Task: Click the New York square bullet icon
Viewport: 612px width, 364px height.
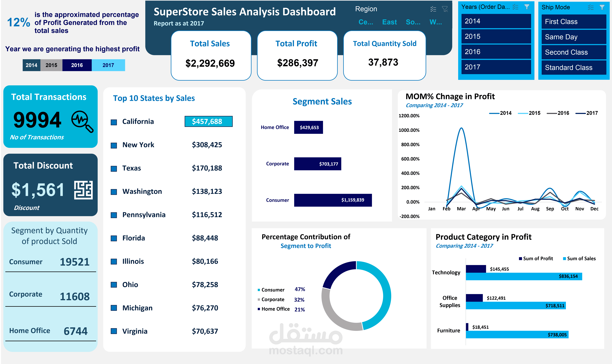Action: point(114,145)
